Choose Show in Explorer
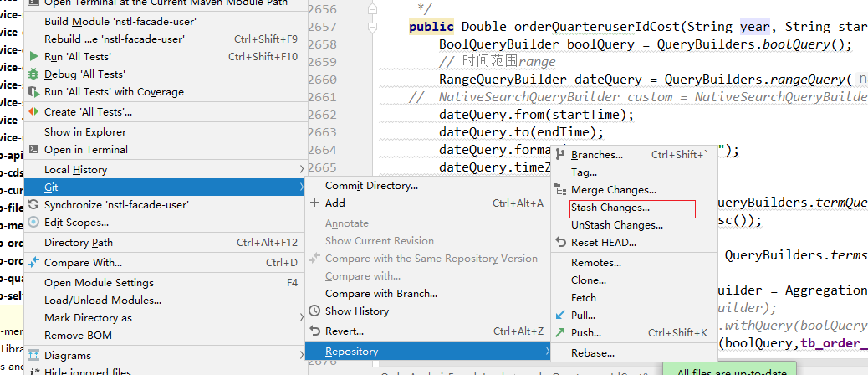The image size is (868, 375). coord(166,131)
